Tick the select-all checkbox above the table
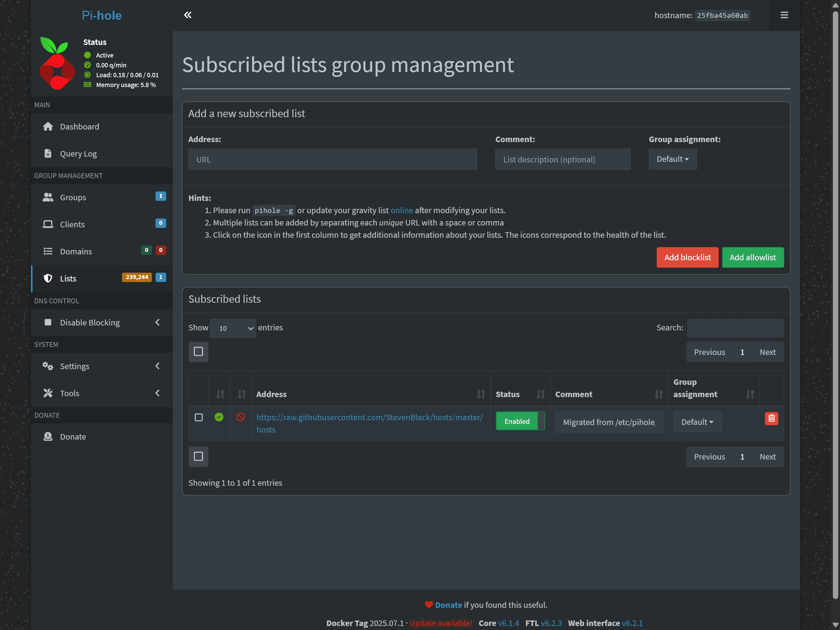This screenshot has height=630, width=840. [198, 352]
